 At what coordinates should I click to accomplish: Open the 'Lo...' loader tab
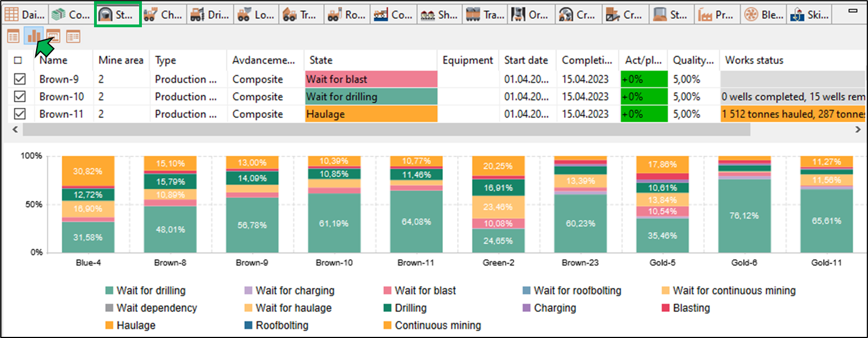(256, 14)
